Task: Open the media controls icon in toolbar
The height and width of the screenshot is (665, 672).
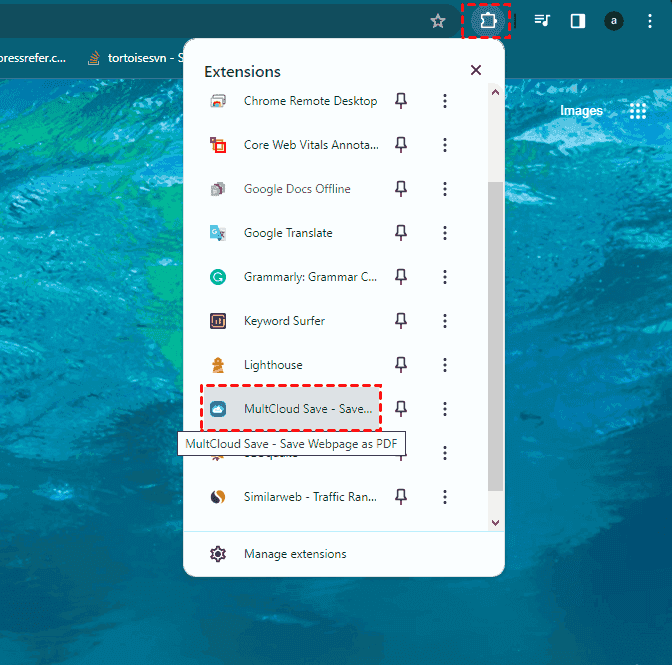Action: tap(542, 21)
